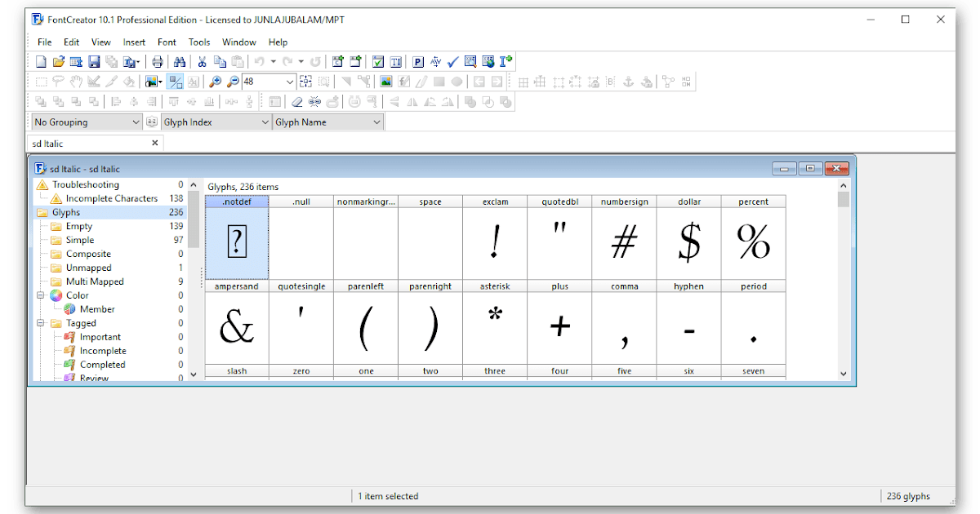Select the Completed tag item

point(102,365)
